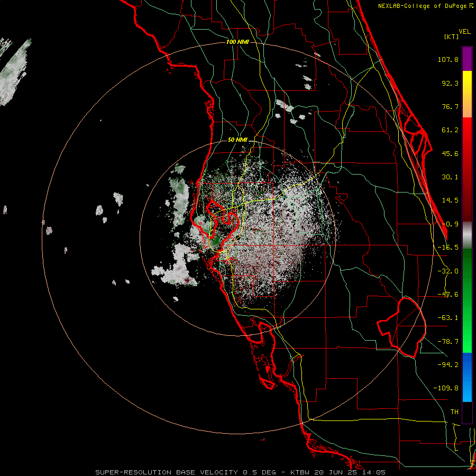
Task: Select the -63.1 velocity scale value
Action: click(x=448, y=318)
